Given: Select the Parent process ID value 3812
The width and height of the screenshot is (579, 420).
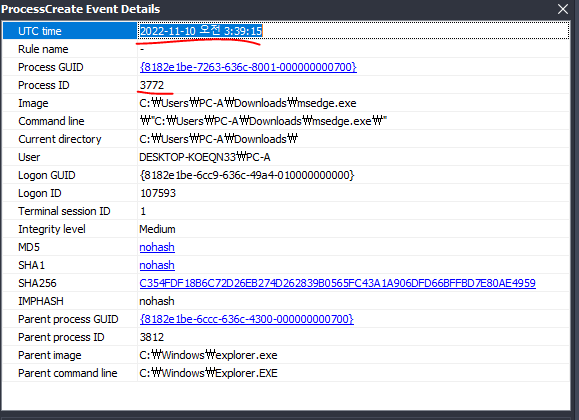Looking at the screenshot, I should click(152, 337).
